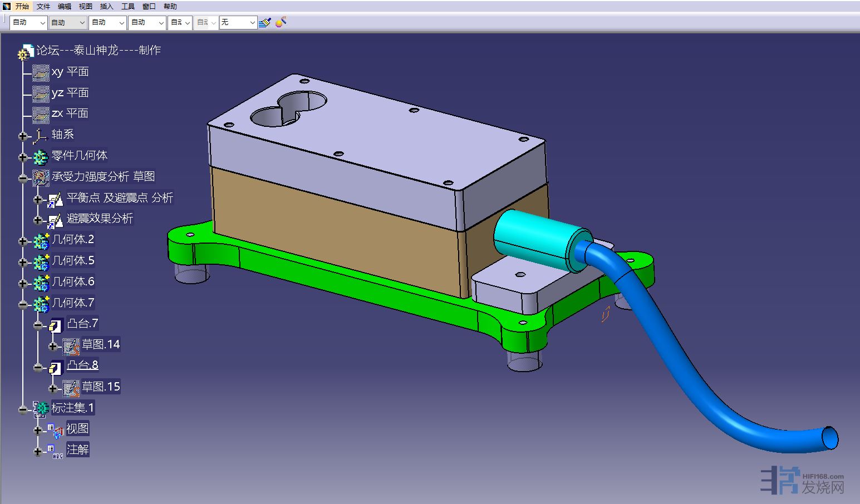This screenshot has width=860, height=504.
Task: Open the 工具 menu
Action: click(128, 7)
